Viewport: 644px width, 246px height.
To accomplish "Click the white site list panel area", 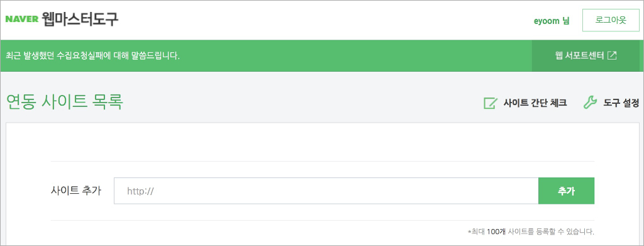I will pyautogui.click(x=323, y=142).
